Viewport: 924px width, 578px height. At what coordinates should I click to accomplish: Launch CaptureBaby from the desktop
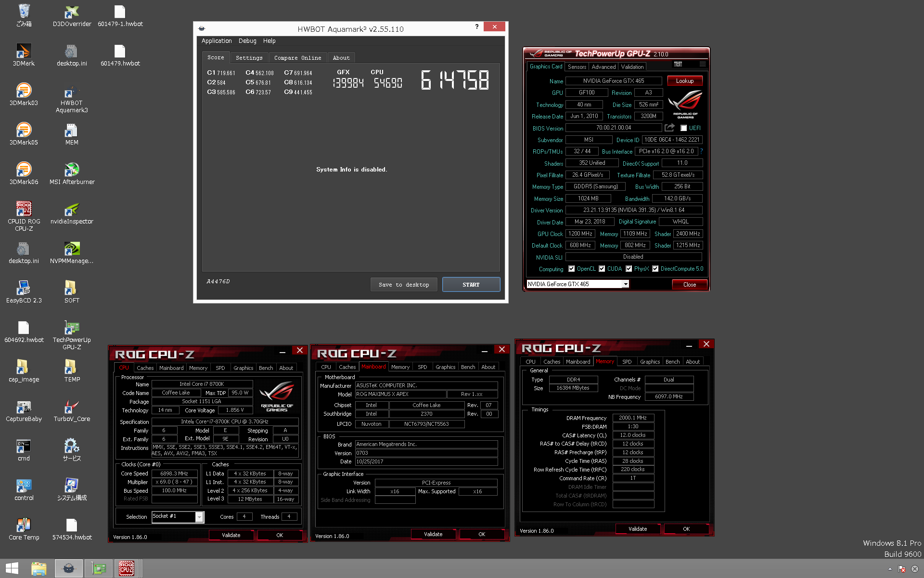24,410
